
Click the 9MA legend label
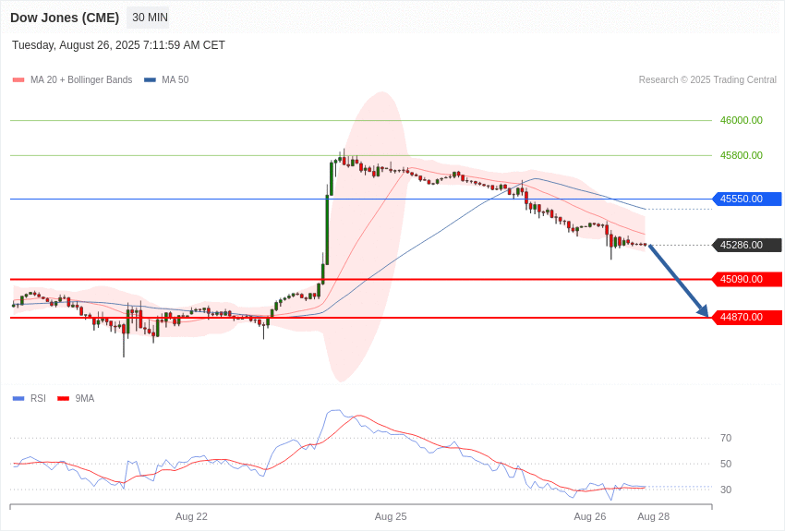click(x=85, y=398)
